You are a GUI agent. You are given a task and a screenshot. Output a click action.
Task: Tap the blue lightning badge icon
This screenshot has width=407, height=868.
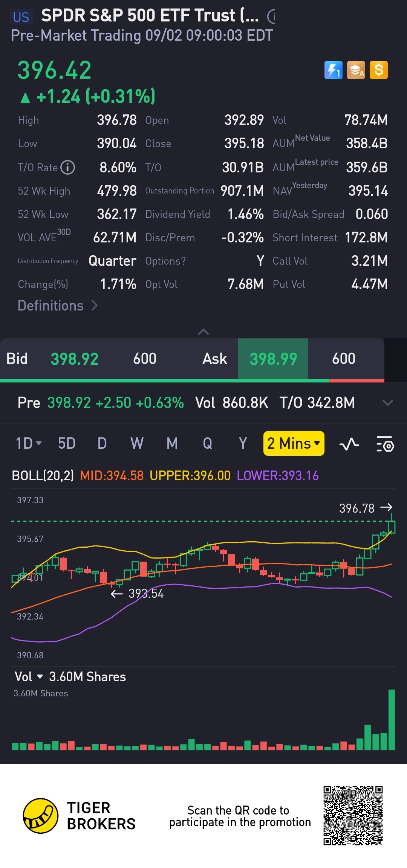334,70
